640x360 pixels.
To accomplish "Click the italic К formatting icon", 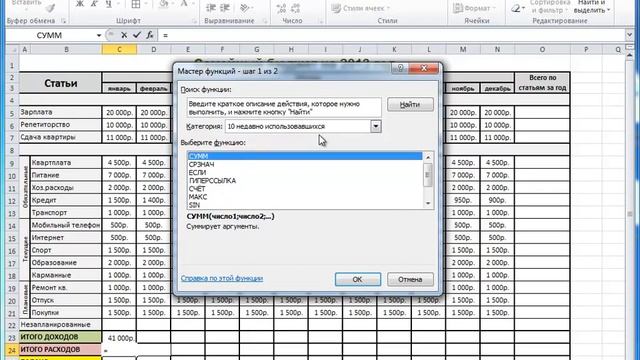I will (95, 4).
